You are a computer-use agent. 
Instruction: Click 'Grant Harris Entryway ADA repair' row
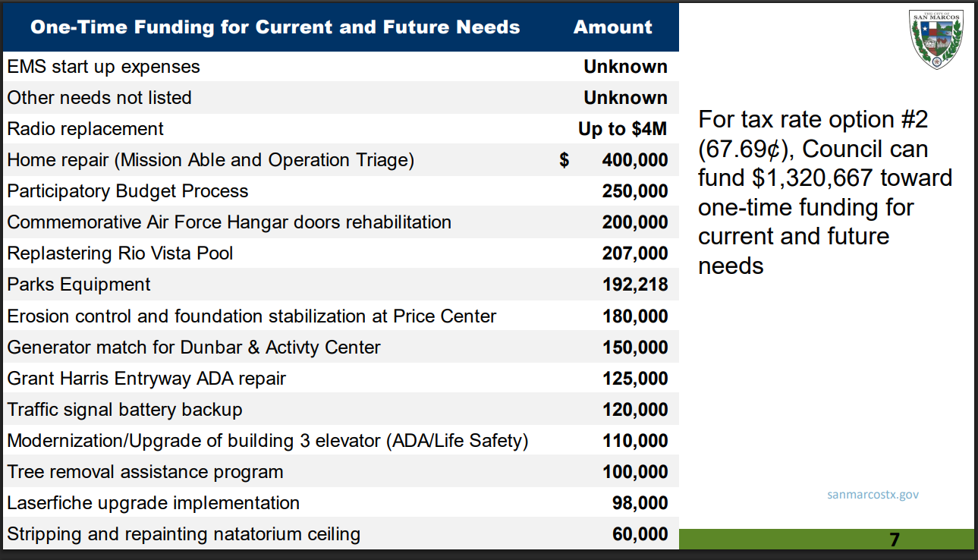coord(146,379)
